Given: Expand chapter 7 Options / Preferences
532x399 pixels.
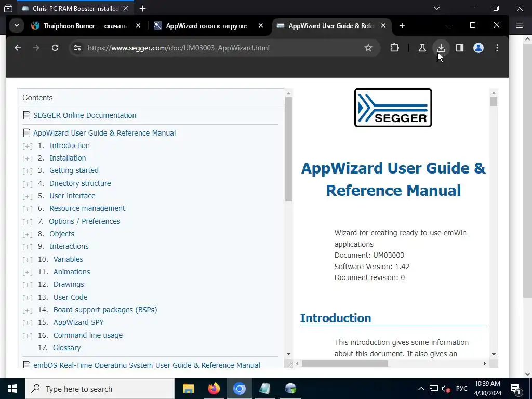Looking at the screenshot, I should tap(28, 222).
